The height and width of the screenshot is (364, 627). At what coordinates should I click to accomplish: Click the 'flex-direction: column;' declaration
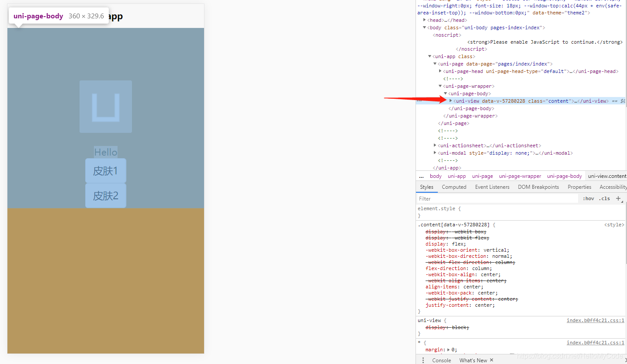pyautogui.click(x=459, y=268)
